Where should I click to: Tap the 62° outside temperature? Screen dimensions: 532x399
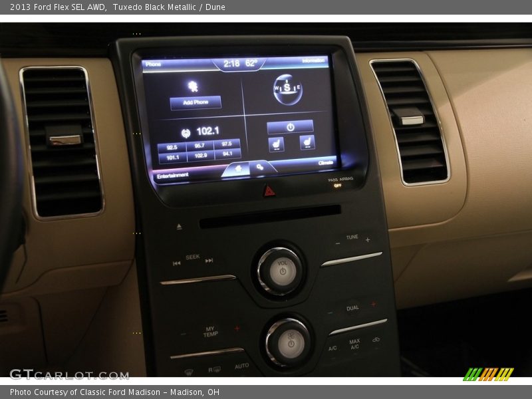tap(251, 63)
